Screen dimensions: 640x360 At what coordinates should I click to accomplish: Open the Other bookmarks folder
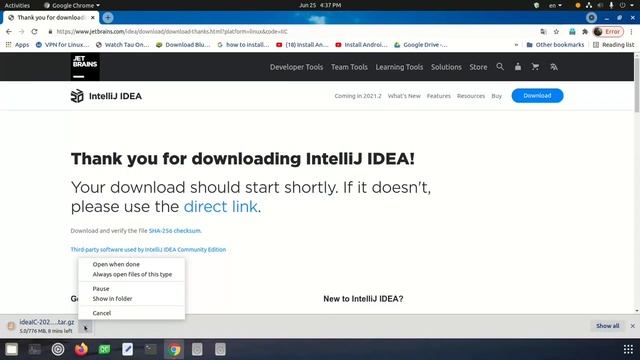[555, 44]
